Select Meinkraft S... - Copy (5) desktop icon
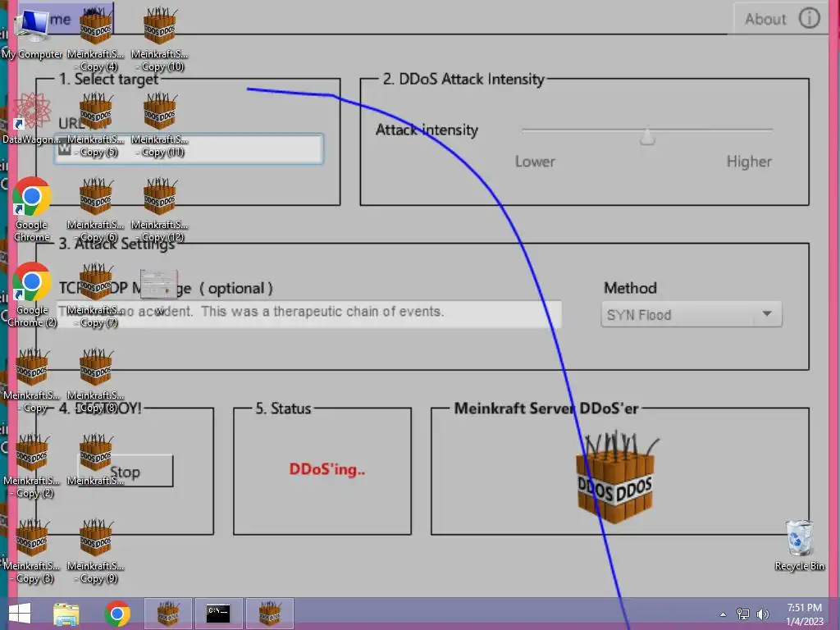 pyautogui.click(x=96, y=125)
